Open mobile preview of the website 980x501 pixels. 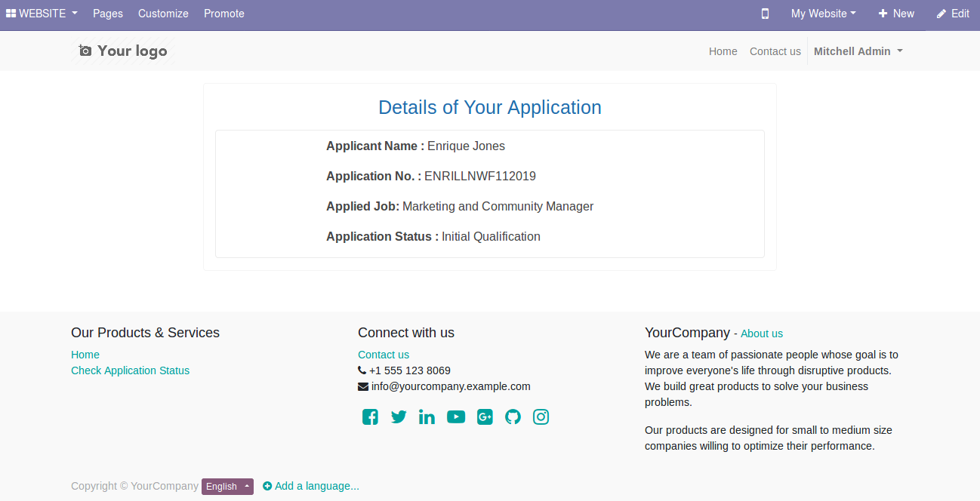coord(765,14)
